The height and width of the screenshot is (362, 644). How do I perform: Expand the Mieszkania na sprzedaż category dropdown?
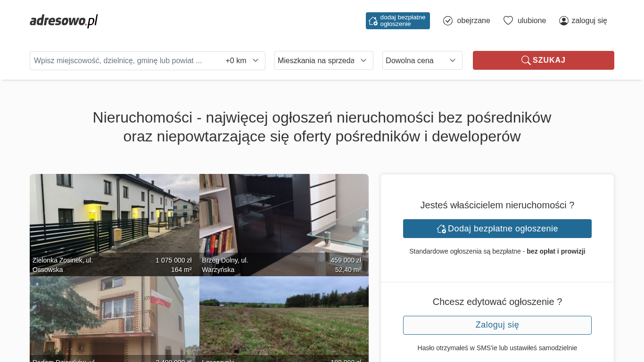point(324,60)
